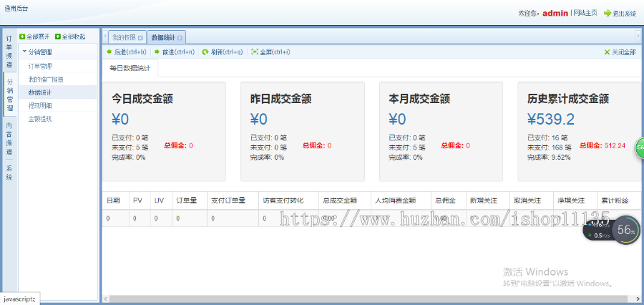Switch to the 分销管理 vertical tab

pyautogui.click(x=9, y=95)
